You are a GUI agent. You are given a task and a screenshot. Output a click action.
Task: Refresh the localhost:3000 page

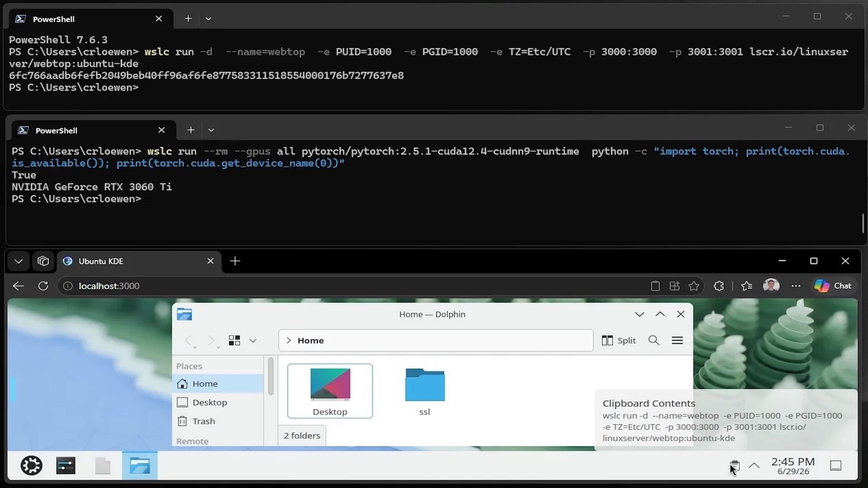(43, 286)
